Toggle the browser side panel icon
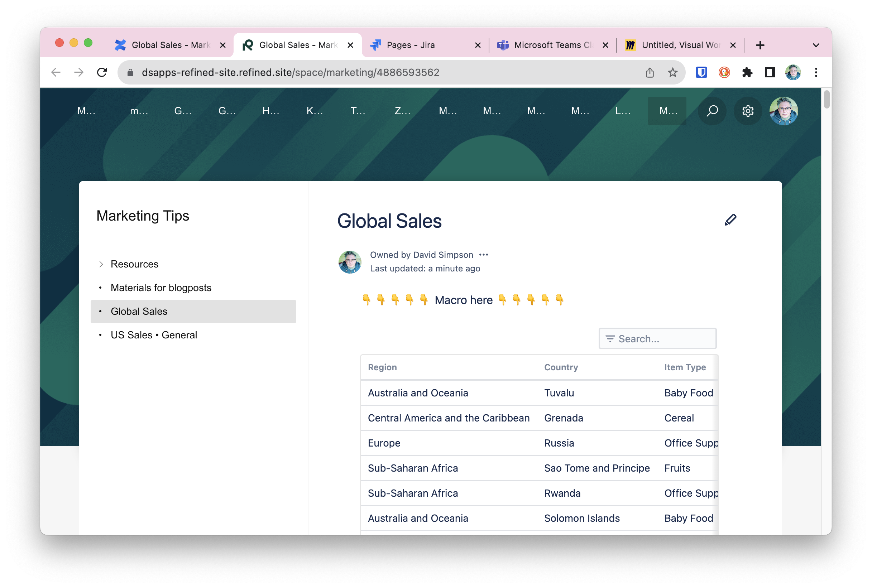The width and height of the screenshot is (872, 588). tap(770, 72)
